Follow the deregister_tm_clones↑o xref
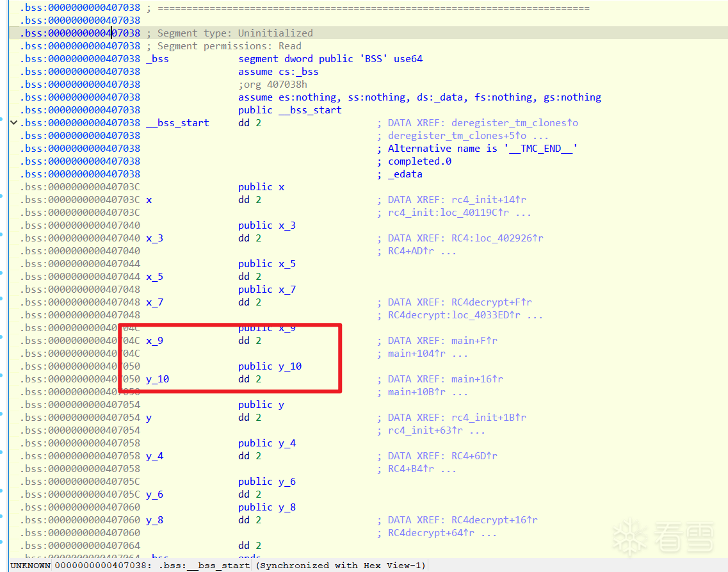The height and width of the screenshot is (572, 728). (x=514, y=122)
